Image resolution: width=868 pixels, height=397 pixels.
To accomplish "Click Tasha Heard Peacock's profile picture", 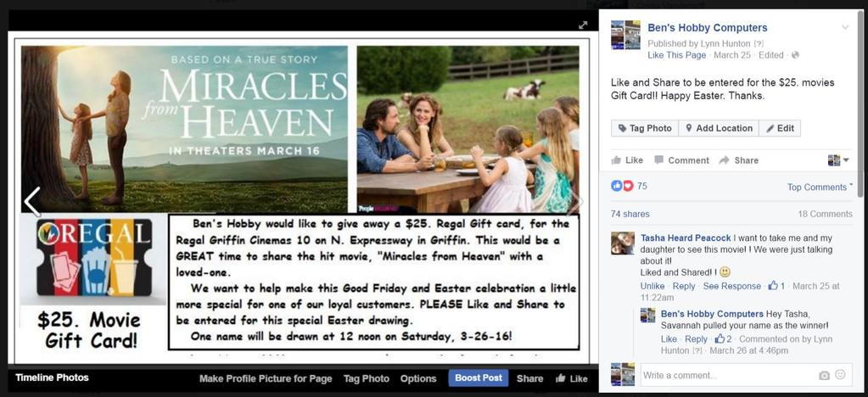I will (x=623, y=243).
